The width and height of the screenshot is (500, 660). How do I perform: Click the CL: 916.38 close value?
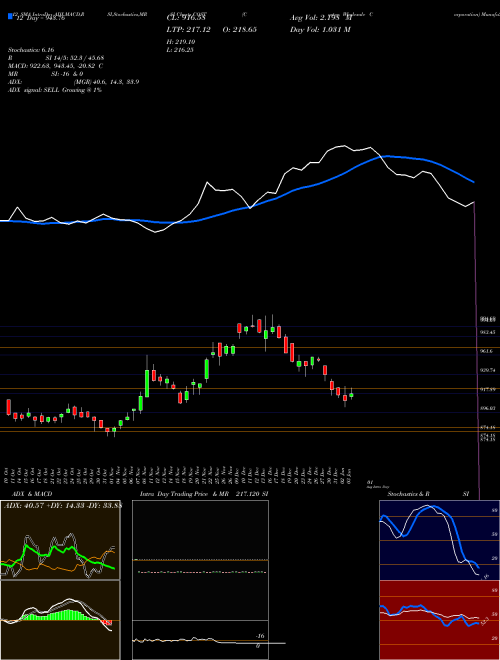pos(186,18)
